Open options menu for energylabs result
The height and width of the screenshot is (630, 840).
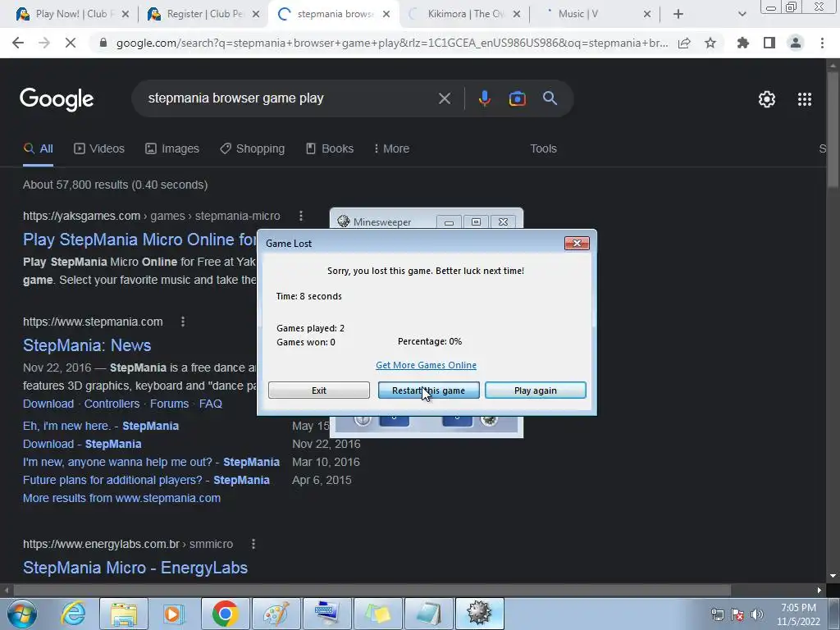253,544
